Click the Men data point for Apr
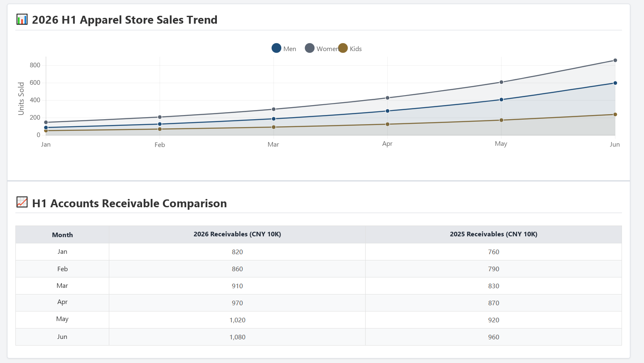The width and height of the screenshot is (644, 363). click(x=387, y=111)
